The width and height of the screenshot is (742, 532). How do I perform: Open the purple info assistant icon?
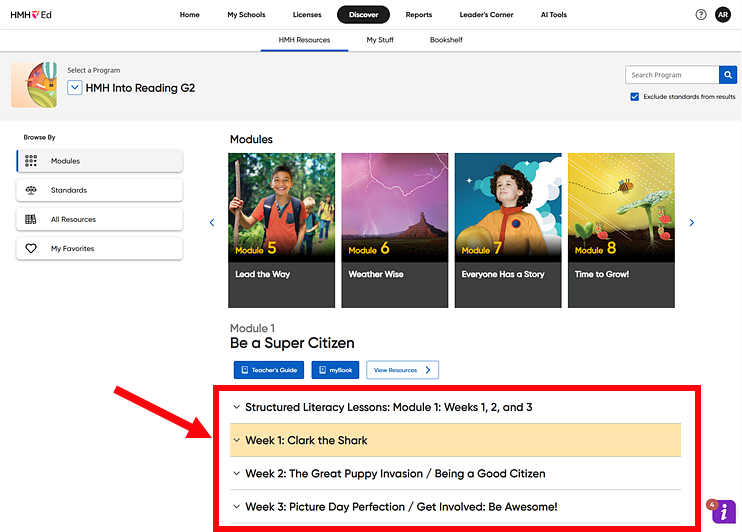(x=724, y=512)
